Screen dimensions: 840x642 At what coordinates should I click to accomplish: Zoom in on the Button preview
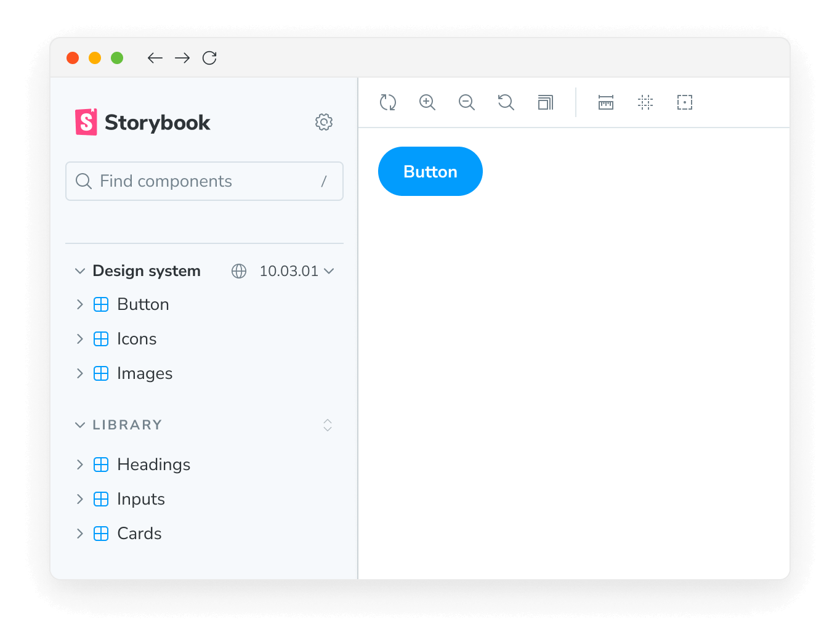tap(427, 102)
